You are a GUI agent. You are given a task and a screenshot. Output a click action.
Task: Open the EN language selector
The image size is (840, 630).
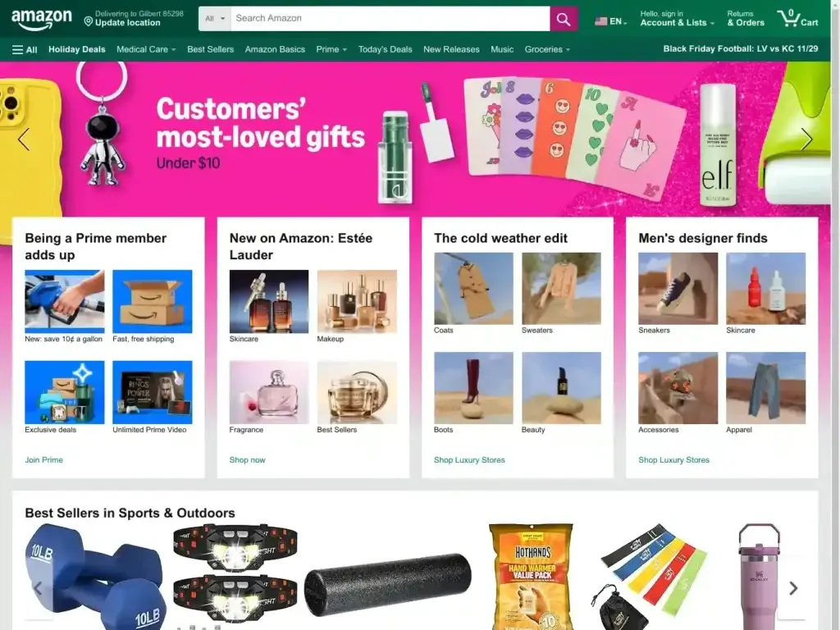coord(610,21)
